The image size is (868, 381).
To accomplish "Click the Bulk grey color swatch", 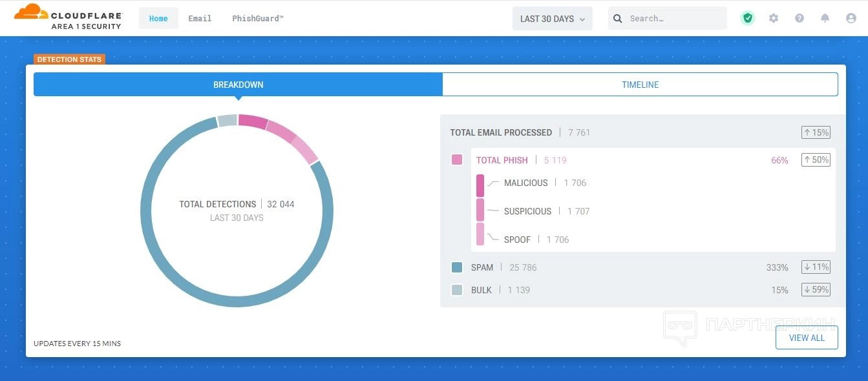I will point(457,290).
